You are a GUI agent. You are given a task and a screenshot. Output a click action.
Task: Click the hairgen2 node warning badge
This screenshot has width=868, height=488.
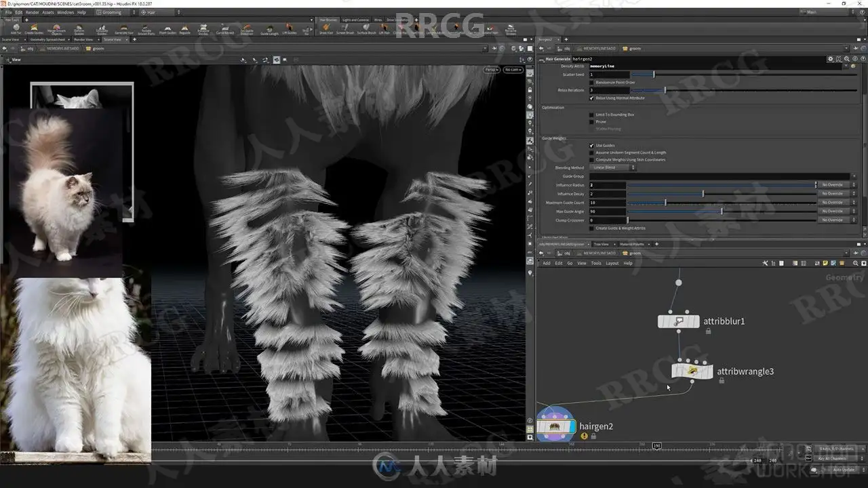point(584,436)
